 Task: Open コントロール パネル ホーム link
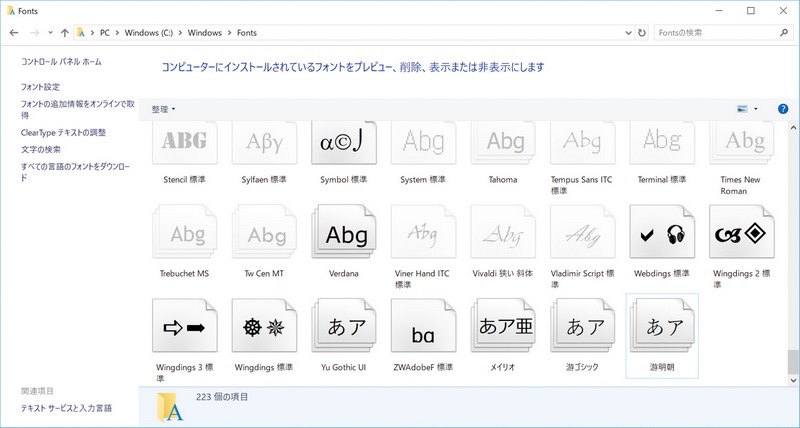61,62
